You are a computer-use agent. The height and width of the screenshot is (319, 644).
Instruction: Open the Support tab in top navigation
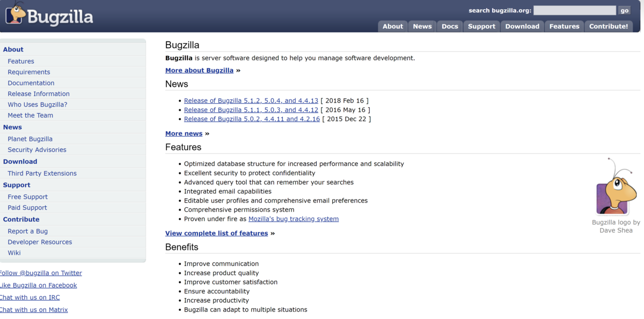481,26
